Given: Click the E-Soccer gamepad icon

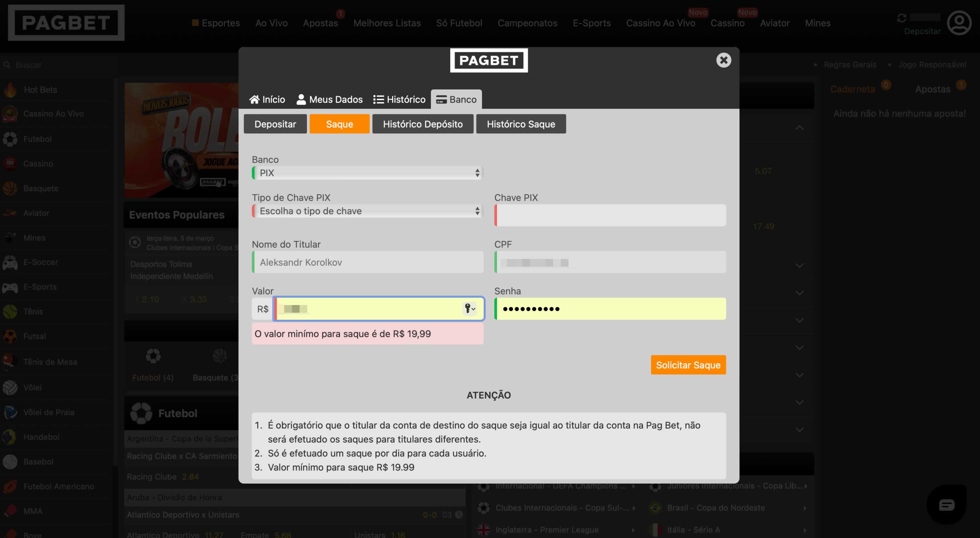Looking at the screenshot, I should click(10, 262).
